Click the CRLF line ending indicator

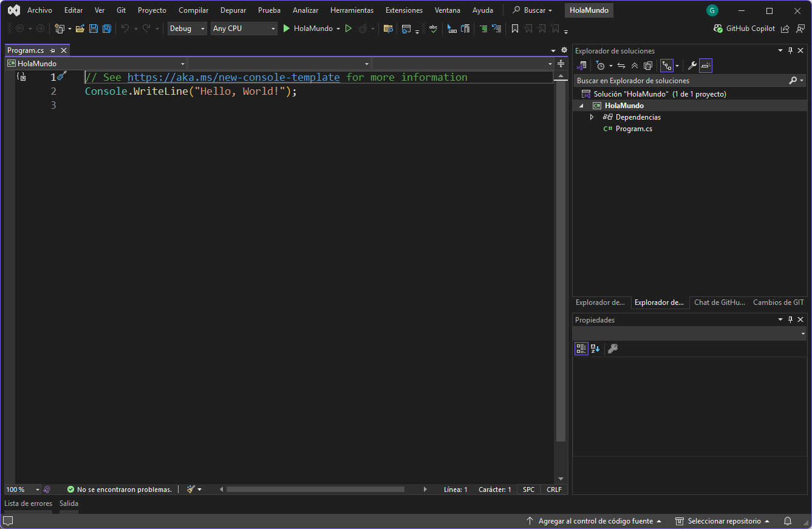(554, 490)
